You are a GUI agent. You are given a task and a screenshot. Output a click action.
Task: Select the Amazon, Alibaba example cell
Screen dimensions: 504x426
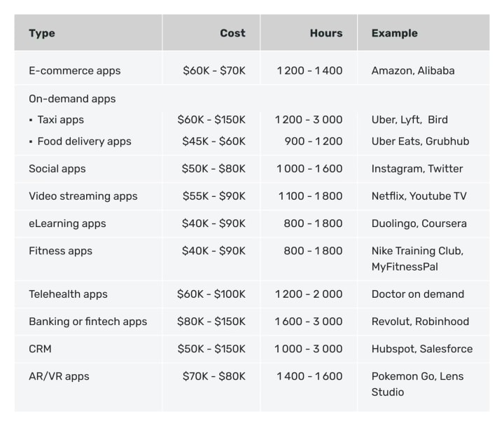pos(413,71)
